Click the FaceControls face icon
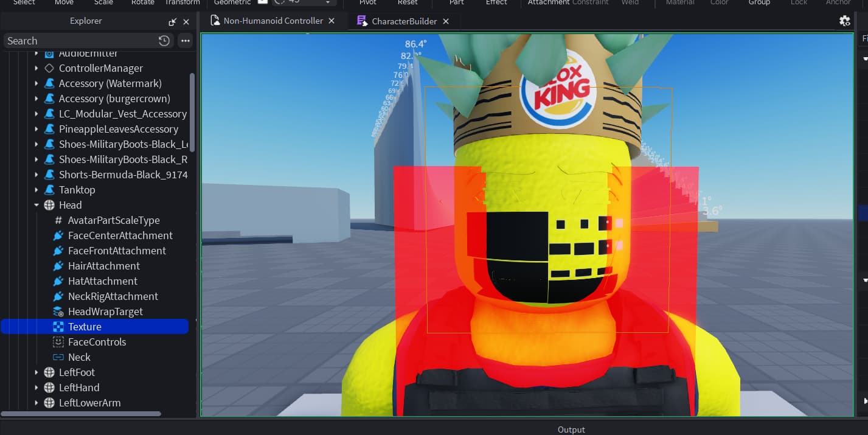The height and width of the screenshot is (435, 868). 58,342
